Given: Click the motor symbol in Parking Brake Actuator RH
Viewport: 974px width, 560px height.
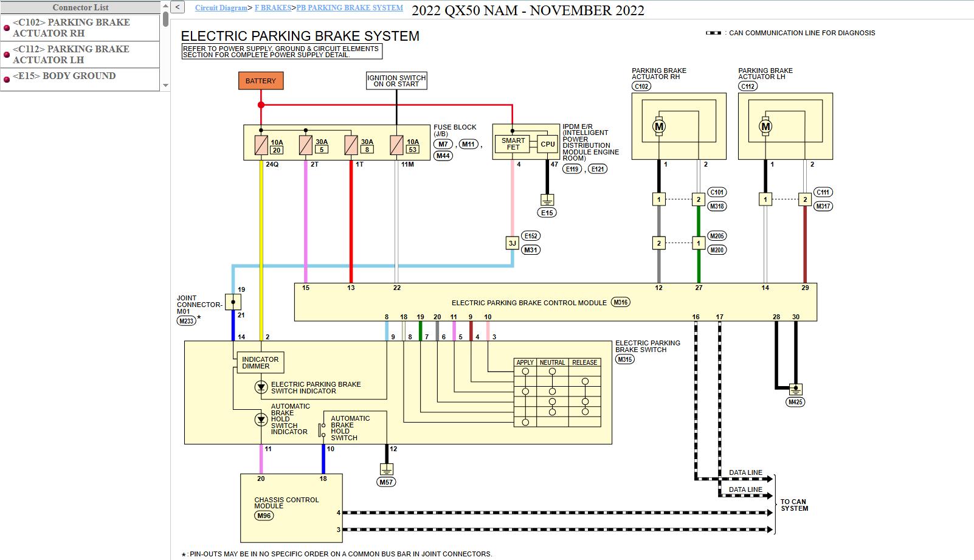Looking at the screenshot, I should 659,126.
